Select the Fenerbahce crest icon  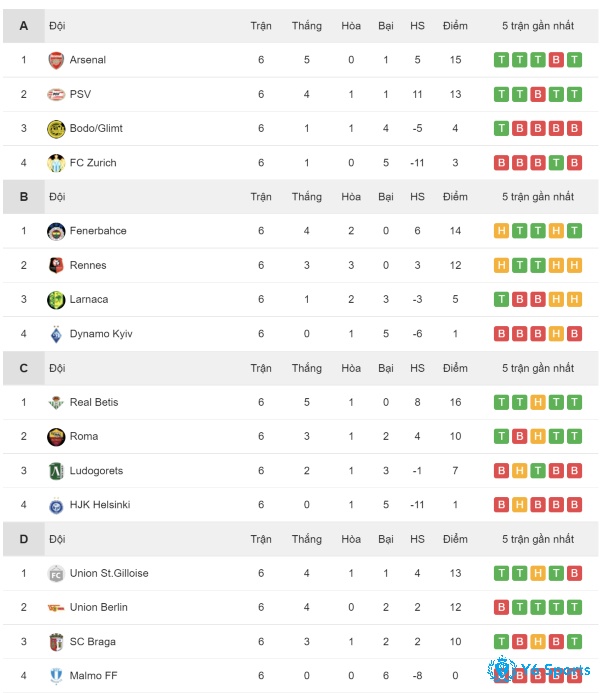tap(56, 231)
